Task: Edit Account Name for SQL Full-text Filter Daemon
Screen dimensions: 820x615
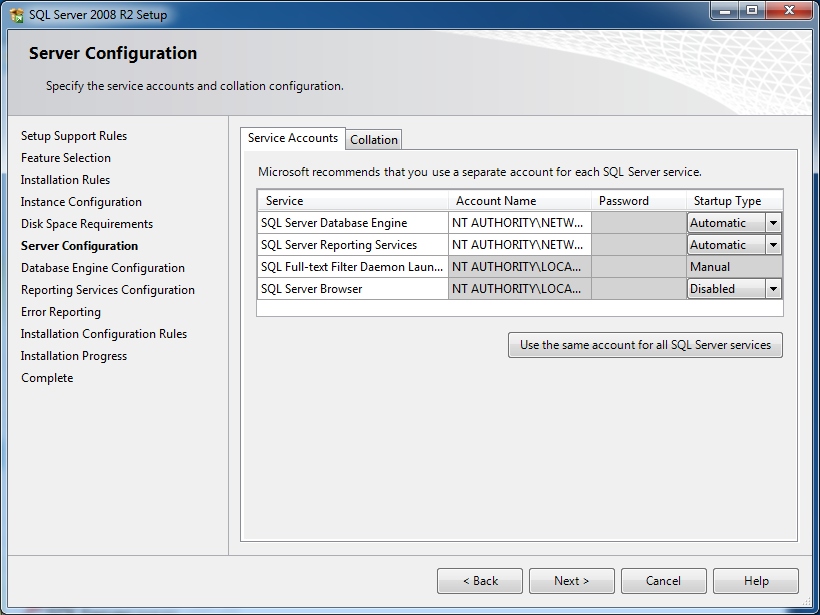Action: [519, 266]
